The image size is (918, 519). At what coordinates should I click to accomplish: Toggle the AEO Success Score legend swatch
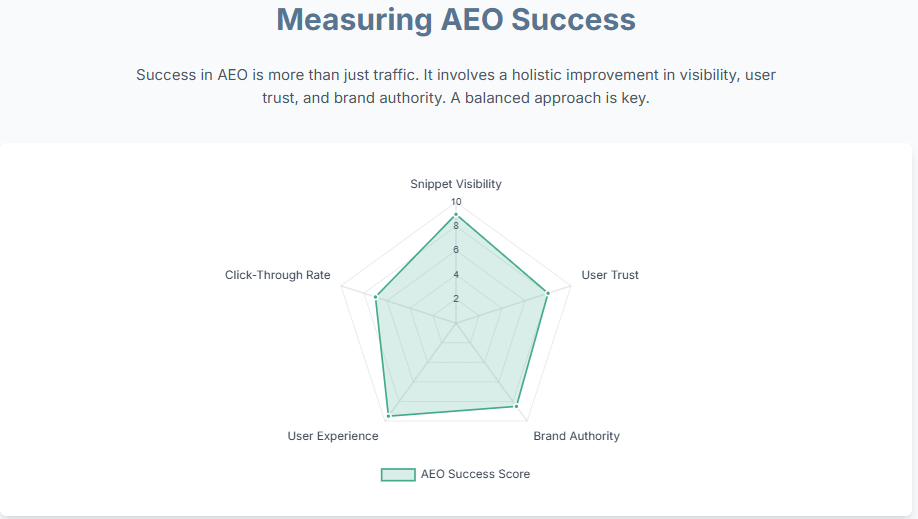398,474
